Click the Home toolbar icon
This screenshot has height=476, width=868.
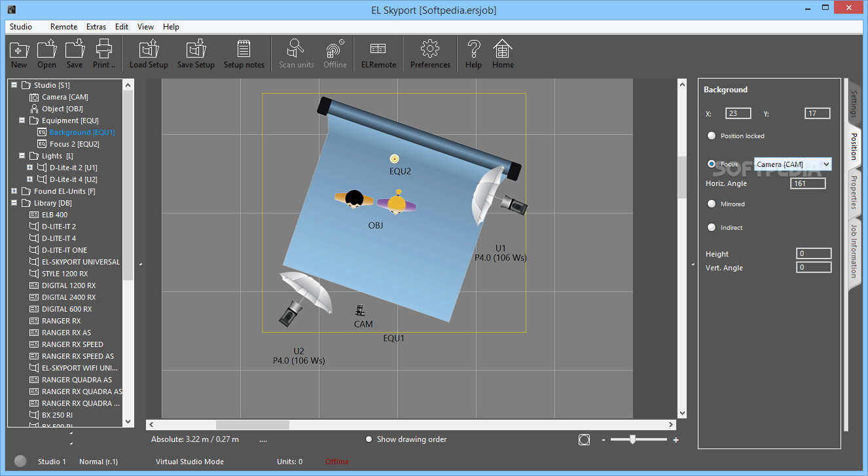[503, 54]
